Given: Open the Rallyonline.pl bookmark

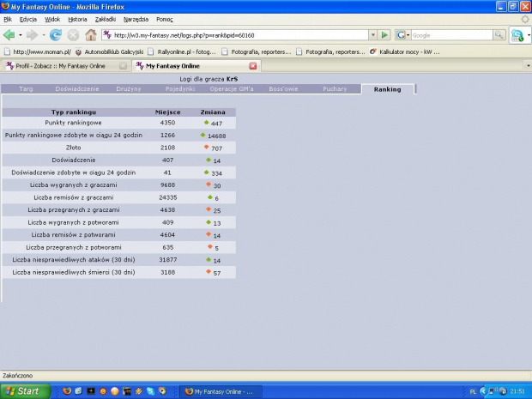Looking at the screenshot, I should tap(182, 51).
